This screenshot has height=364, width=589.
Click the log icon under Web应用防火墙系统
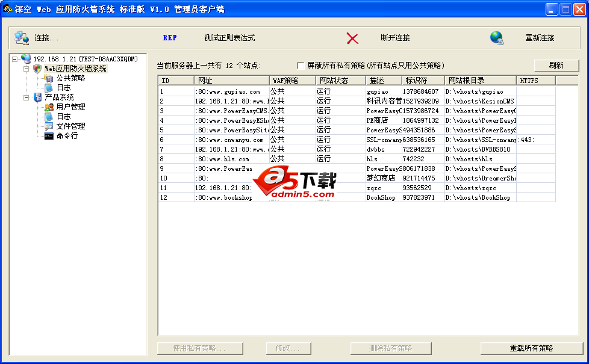[x=48, y=88]
